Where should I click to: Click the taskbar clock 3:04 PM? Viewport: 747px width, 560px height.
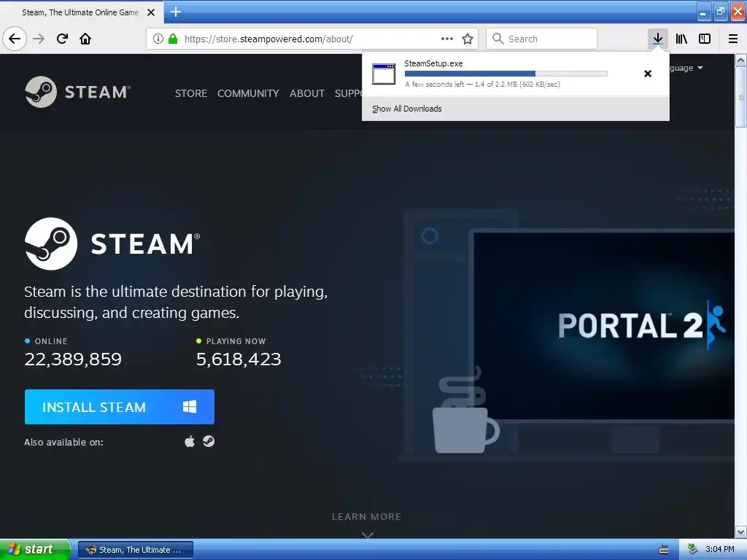(x=719, y=550)
